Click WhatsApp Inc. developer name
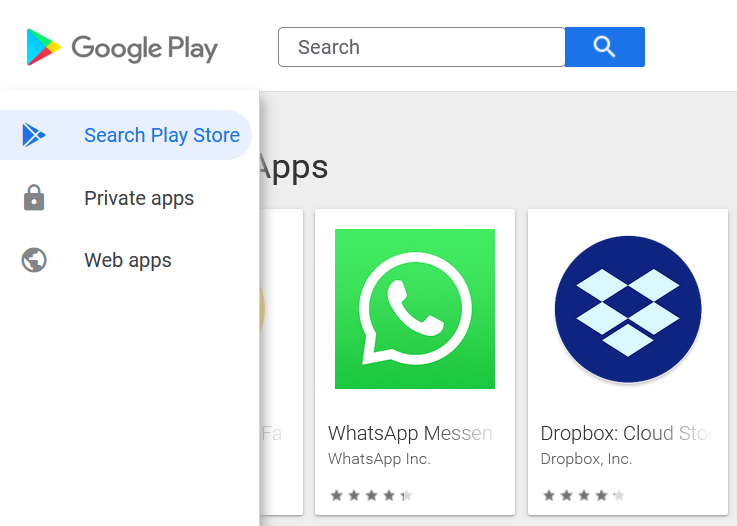The width and height of the screenshot is (737, 526). point(379,459)
